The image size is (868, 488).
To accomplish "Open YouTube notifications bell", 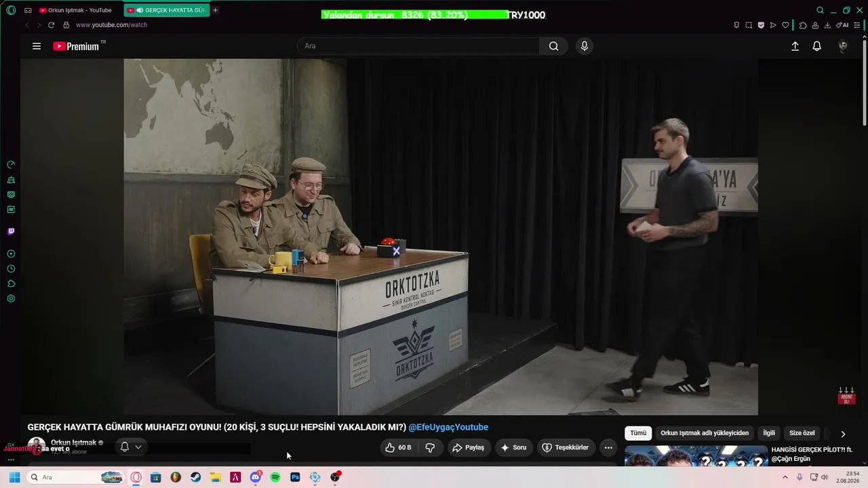I will [x=817, y=46].
